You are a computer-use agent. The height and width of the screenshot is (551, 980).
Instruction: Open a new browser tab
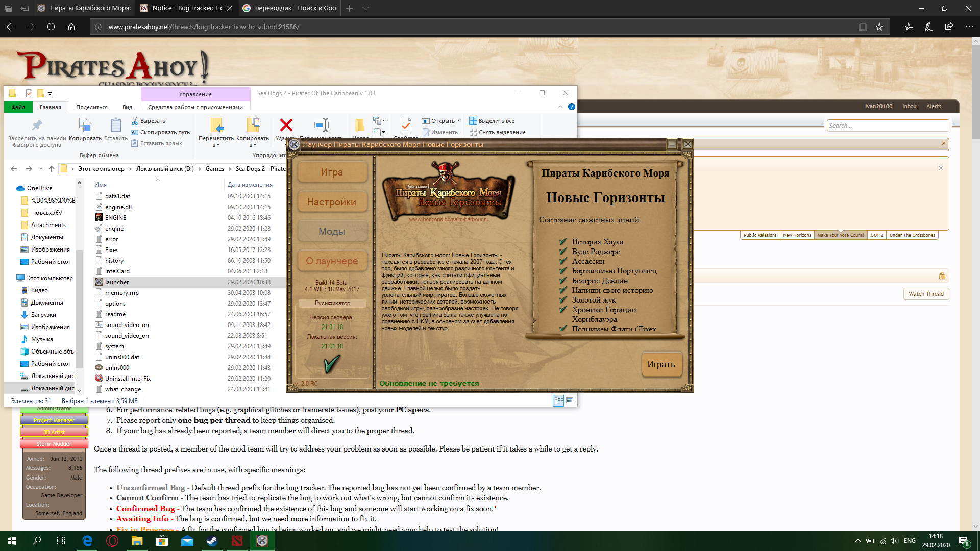pyautogui.click(x=349, y=8)
